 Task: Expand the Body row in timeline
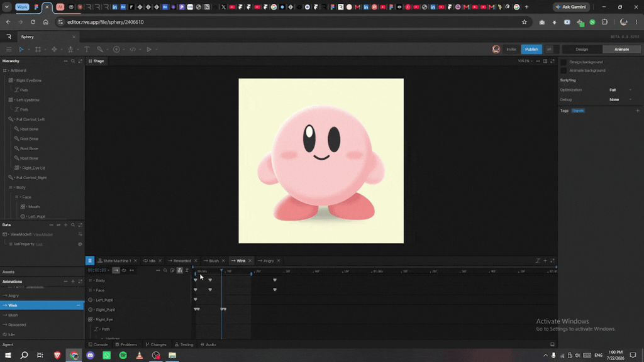tap(94, 281)
